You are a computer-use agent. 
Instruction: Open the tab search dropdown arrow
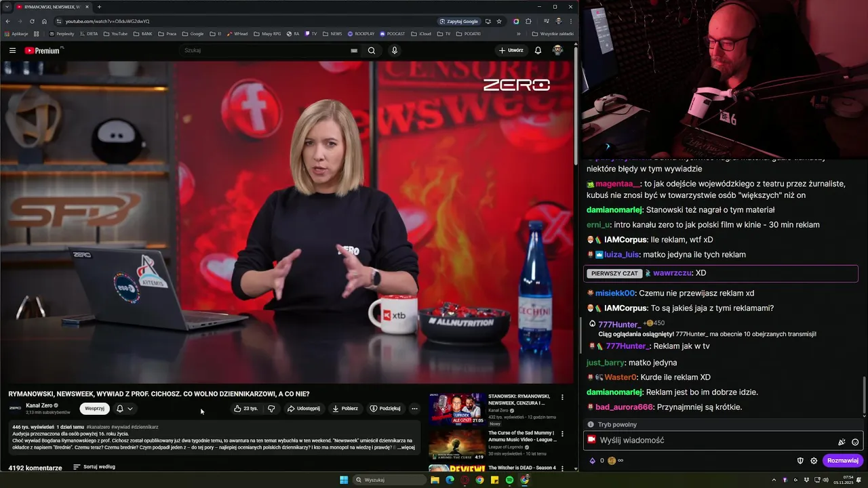[7, 7]
